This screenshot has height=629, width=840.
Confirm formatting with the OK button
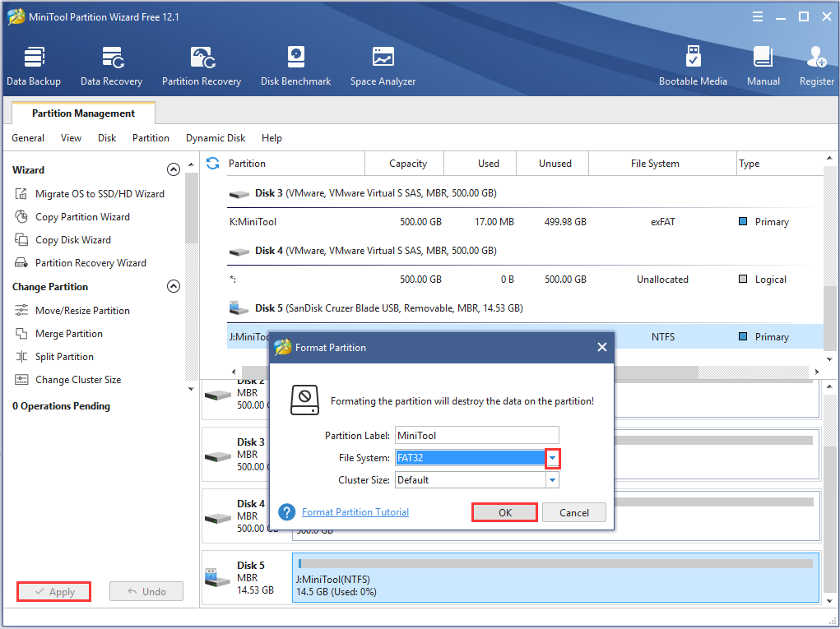[504, 512]
